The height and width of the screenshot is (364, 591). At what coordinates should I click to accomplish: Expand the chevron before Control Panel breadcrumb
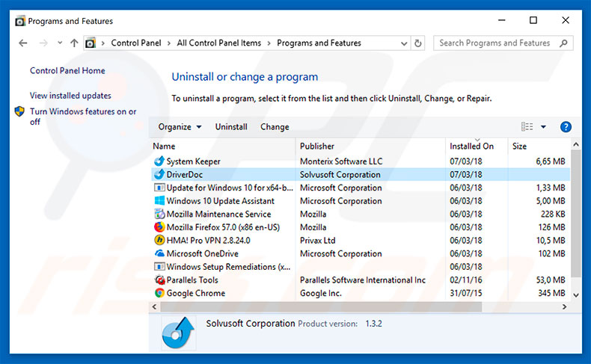102,43
